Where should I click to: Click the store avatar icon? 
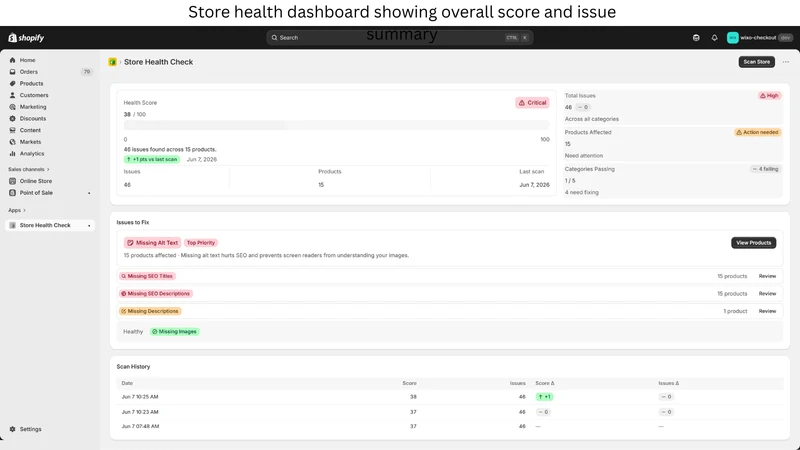click(x=733, y=38)
